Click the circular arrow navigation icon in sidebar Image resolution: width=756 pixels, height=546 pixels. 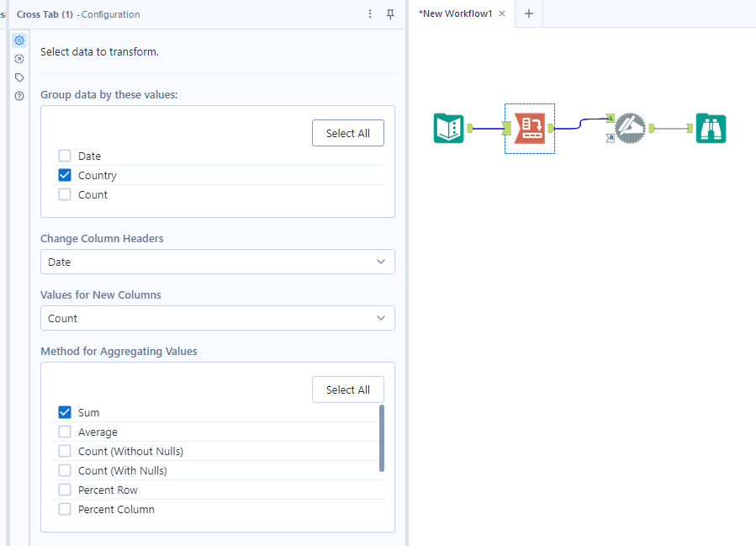[19, 58]
